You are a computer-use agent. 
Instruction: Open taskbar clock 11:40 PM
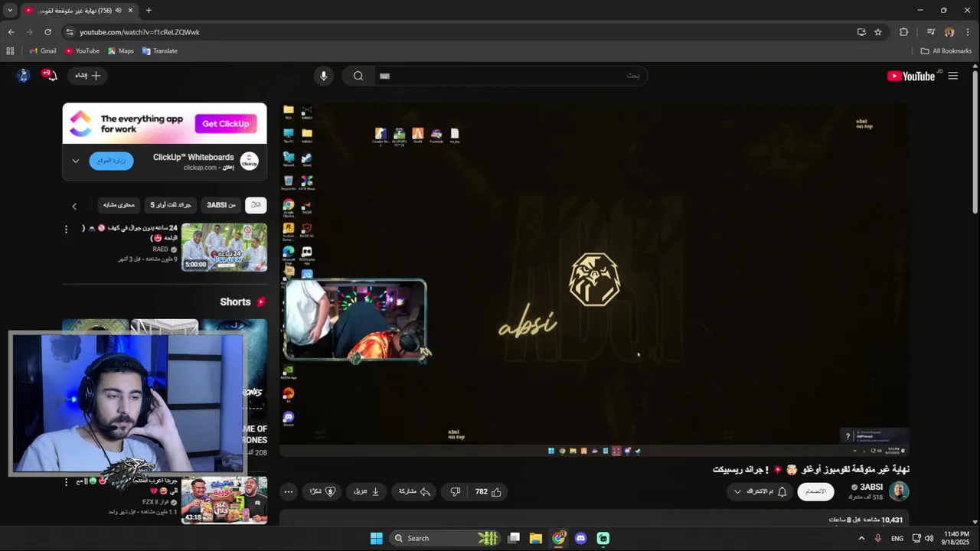pyautogui.click(x=956, y=538)
